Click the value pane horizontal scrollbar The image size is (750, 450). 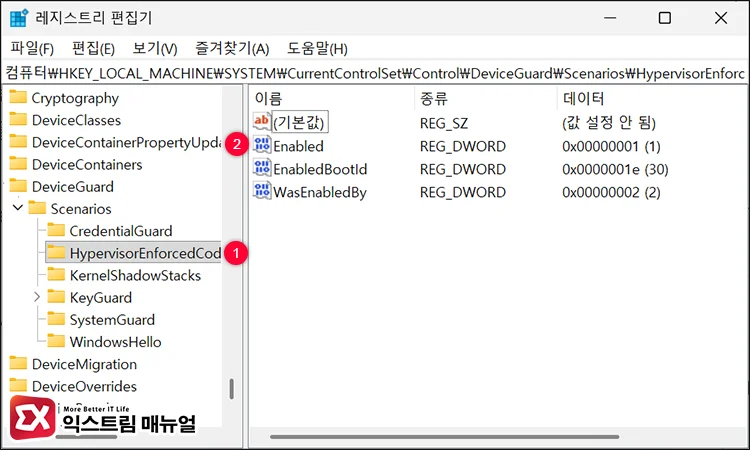[x=444, y=436]
